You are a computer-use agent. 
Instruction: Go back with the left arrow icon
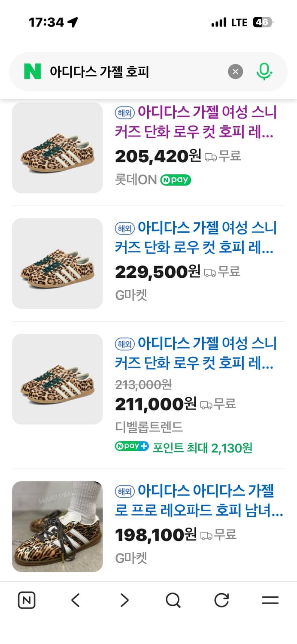[x=75, y=600]
